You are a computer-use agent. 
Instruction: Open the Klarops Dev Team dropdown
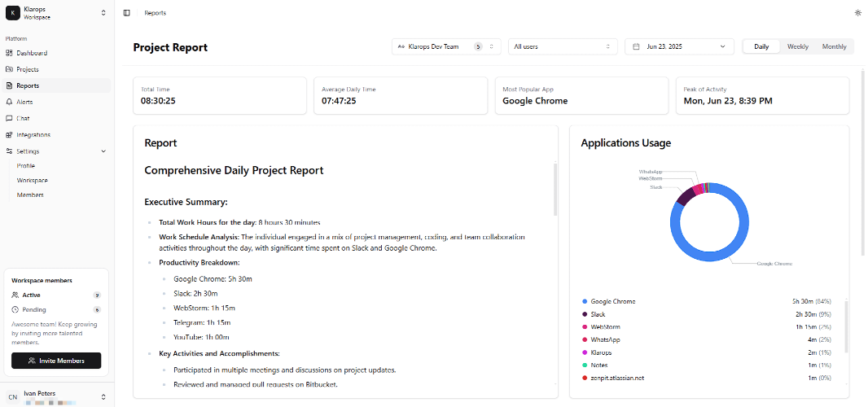[447, 46]
